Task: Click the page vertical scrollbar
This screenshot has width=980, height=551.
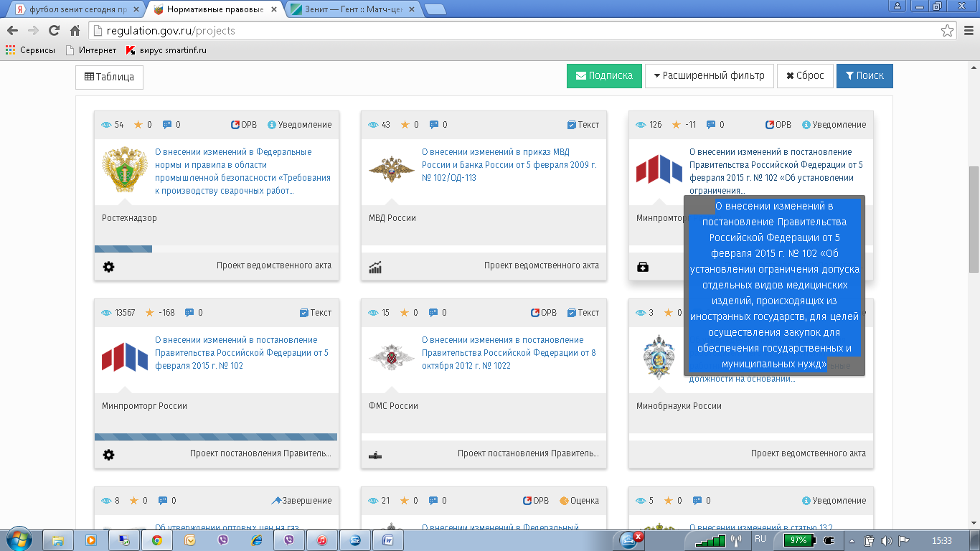Action: (974, 219)
